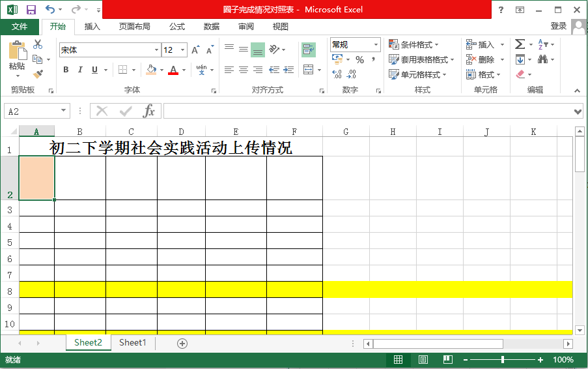The image size is (588, 369).
Task: Activate the Format Painter brush
Action: coord(38,74)
